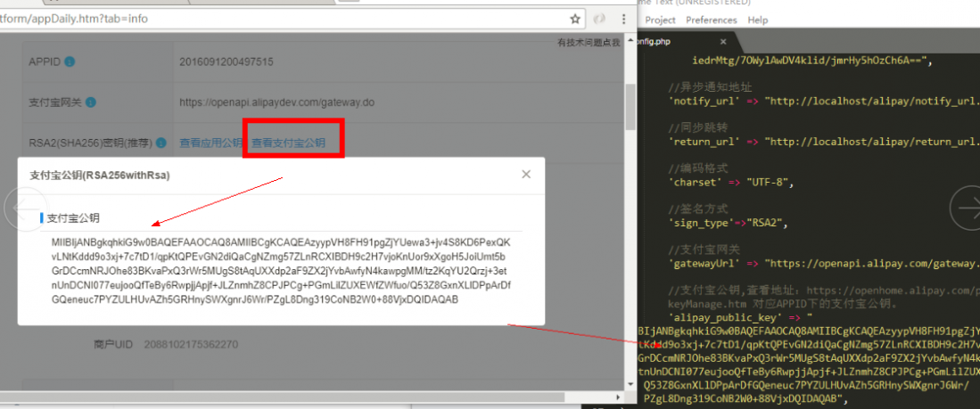Click the browser vertical scrollbar thumb
The width and height of the screenshot is (980, 409).
click(630, 108)
